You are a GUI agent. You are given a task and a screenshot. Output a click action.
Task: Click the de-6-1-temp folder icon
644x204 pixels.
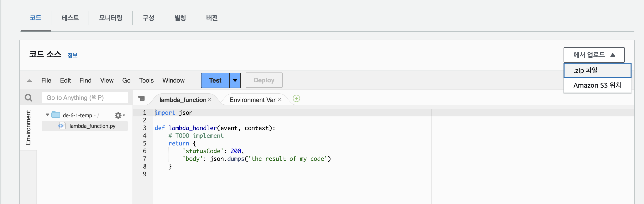click(56, 115)
